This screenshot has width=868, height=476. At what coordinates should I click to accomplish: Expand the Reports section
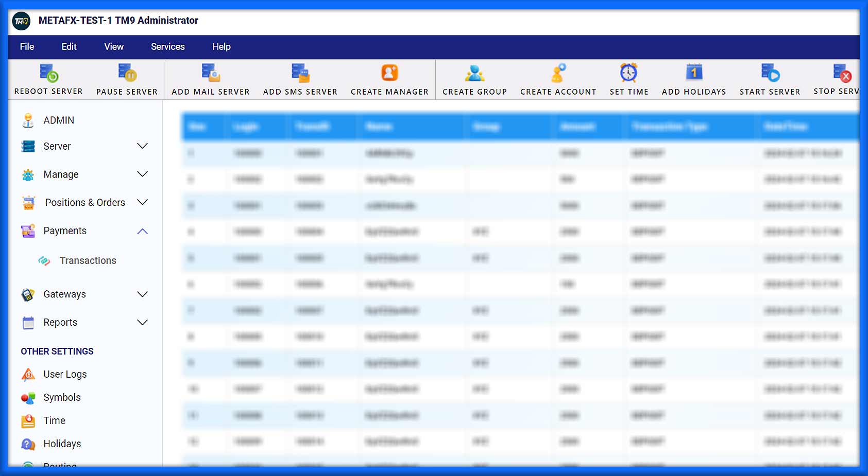coord(142,322)
